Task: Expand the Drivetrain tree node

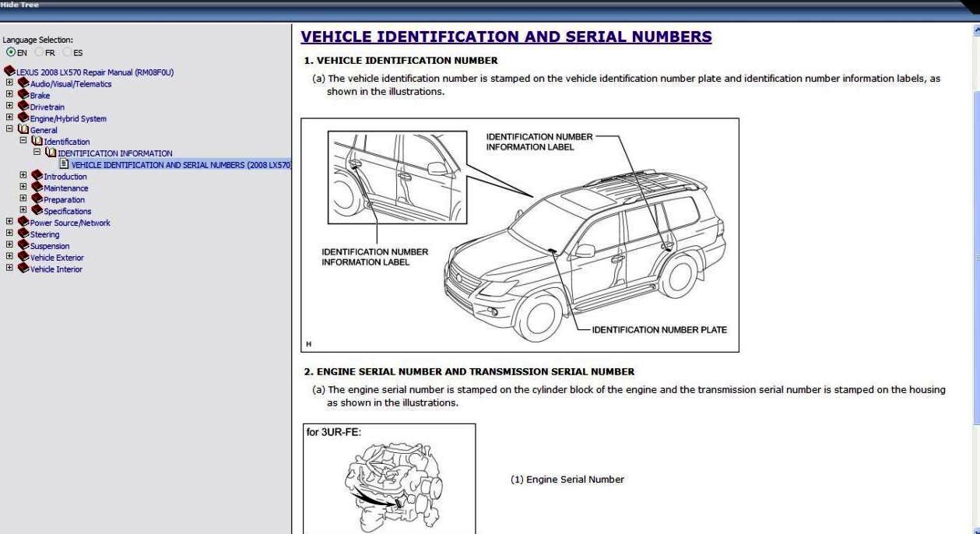Action: point(9,107)
